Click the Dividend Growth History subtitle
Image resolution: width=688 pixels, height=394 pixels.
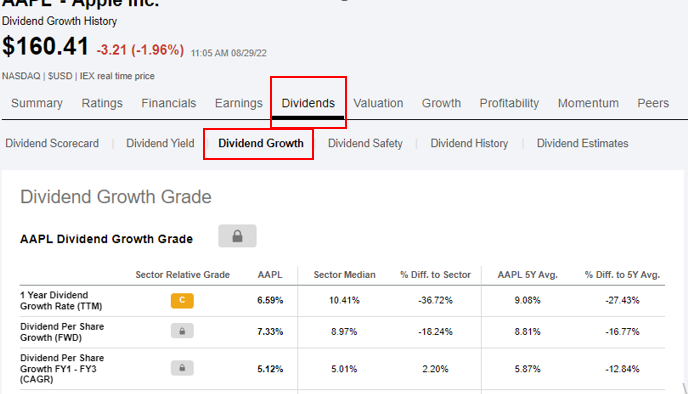click(x=59, y=21)
